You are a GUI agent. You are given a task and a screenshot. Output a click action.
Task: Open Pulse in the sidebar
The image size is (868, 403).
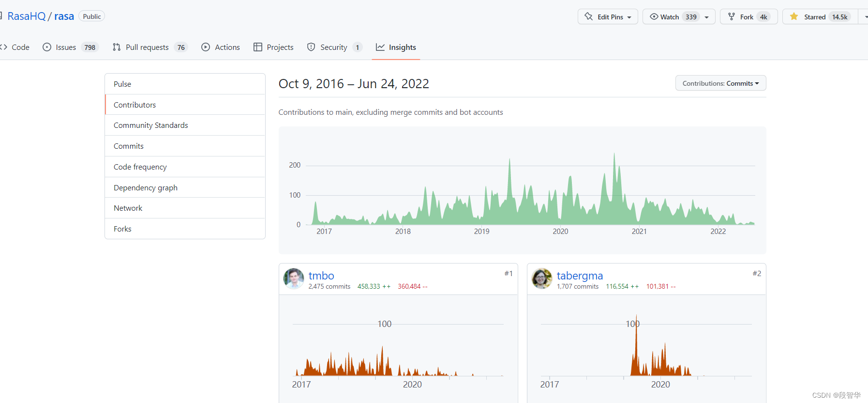185,84
